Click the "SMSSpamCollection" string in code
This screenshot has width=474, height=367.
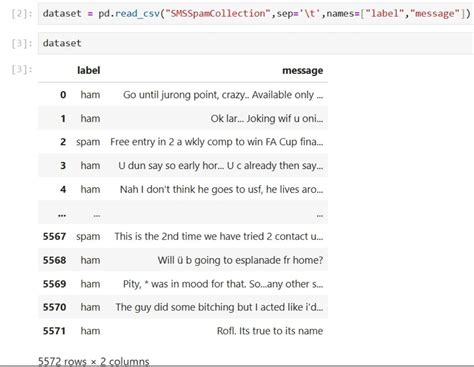pos(218,14)
